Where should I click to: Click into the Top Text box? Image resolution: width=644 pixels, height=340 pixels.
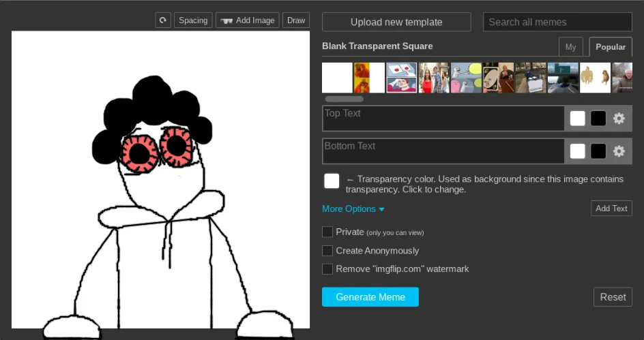click(x=443, y=118)
